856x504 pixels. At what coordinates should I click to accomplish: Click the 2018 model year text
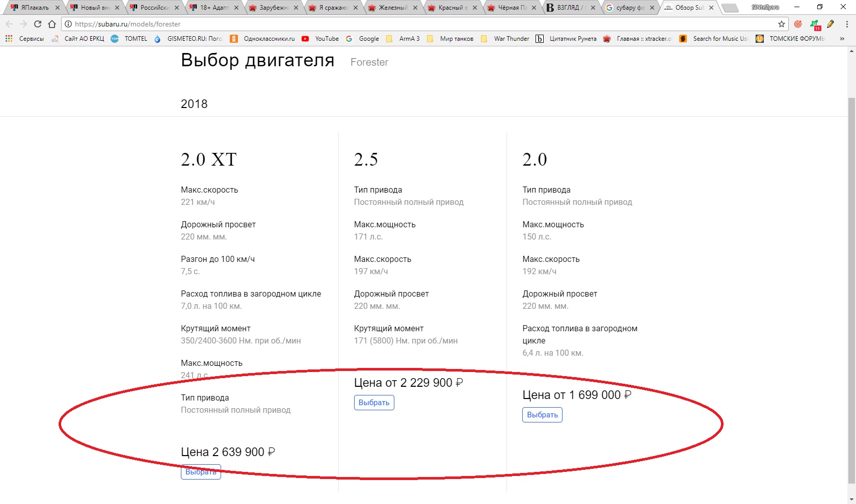click(x=194, y=104)
